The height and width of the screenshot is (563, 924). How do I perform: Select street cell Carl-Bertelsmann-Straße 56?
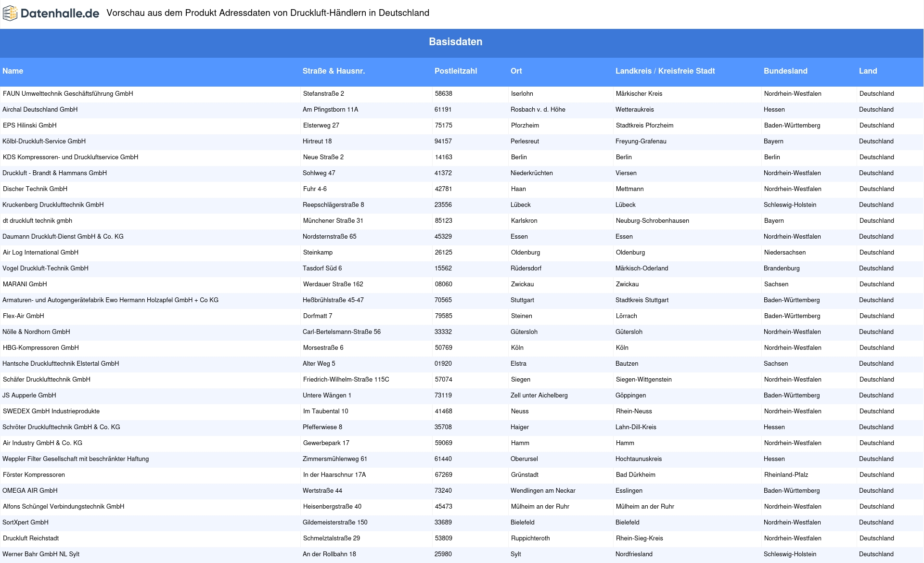tap(342, 332)
